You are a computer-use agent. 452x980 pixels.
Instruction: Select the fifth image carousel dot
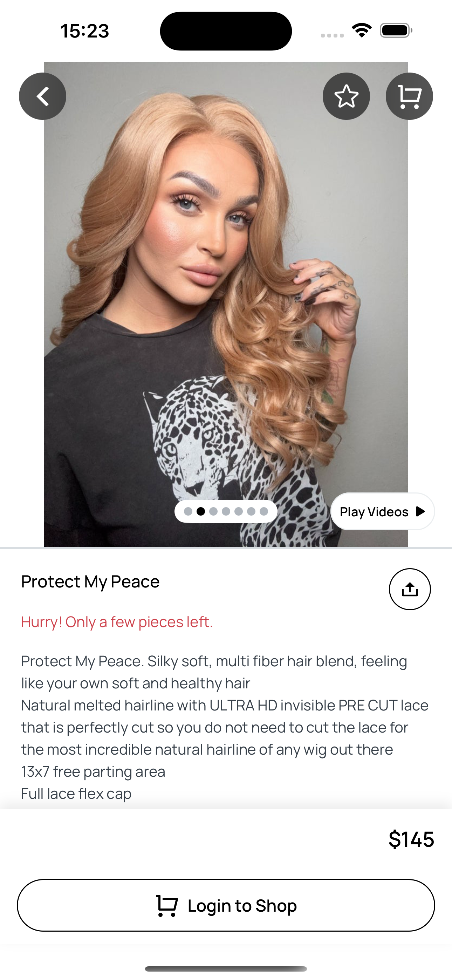tap(239, 512)
